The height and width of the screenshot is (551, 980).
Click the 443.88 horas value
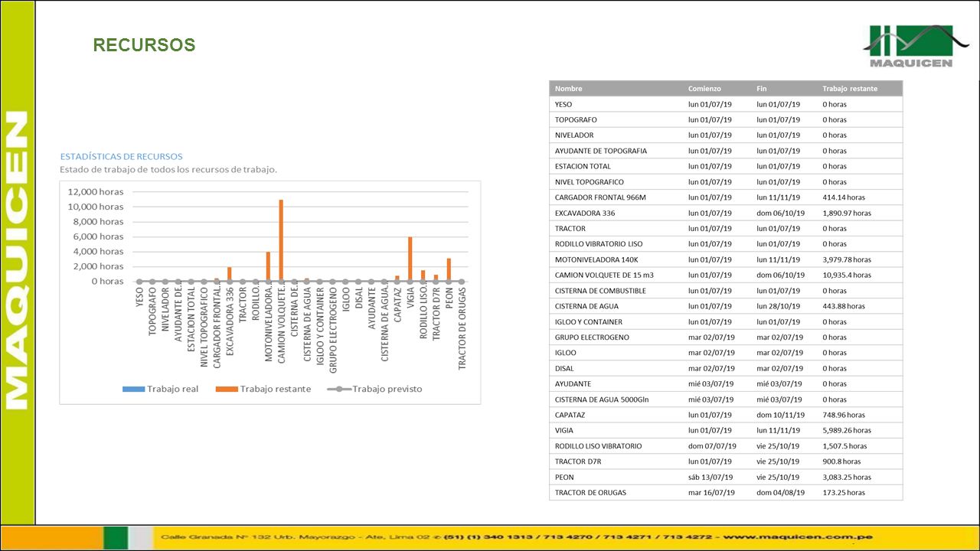pos(844,306)
